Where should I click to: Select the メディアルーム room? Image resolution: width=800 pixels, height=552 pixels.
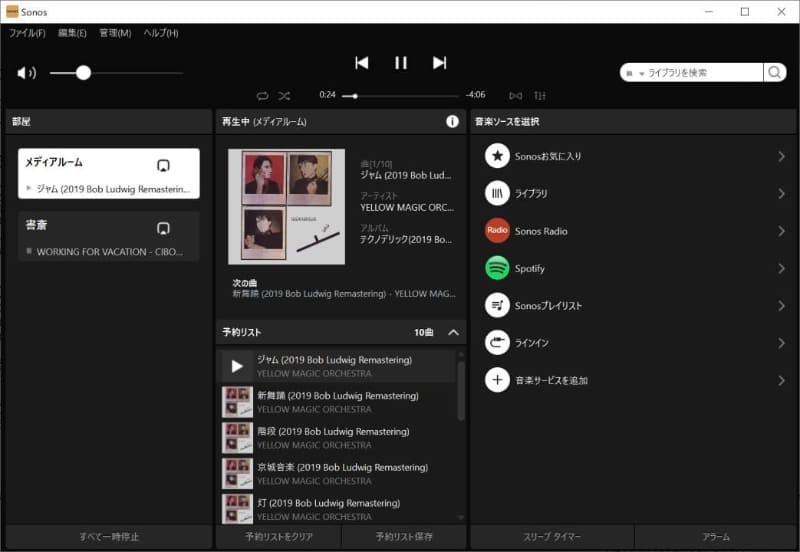(x=109, y=173)
